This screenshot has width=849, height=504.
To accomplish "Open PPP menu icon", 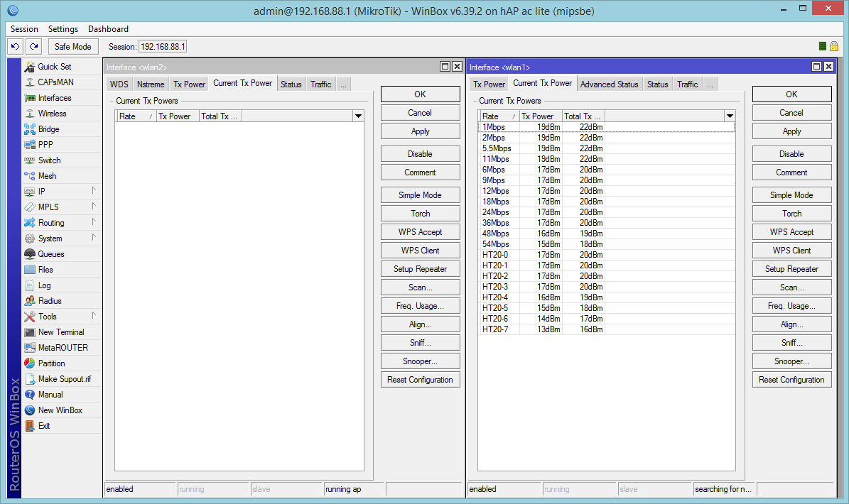I will pyautogui.click(x=30, y=145).
